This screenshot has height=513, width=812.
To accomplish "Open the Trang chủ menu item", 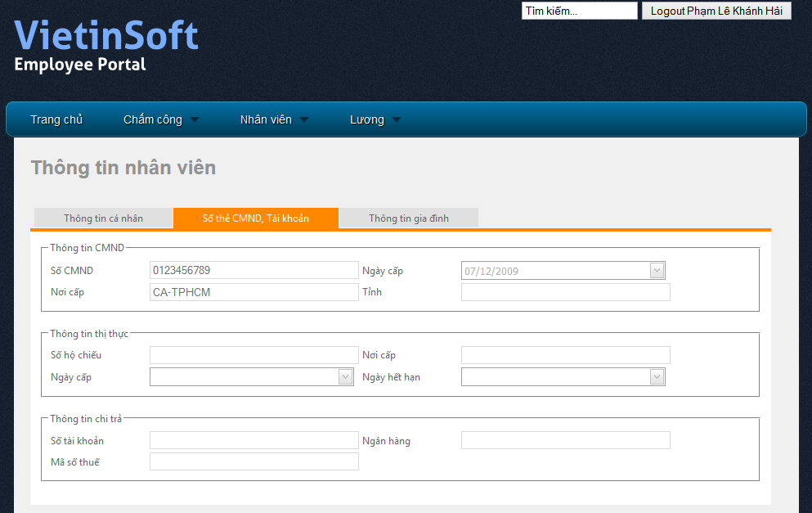I will [x=56, y=119].
